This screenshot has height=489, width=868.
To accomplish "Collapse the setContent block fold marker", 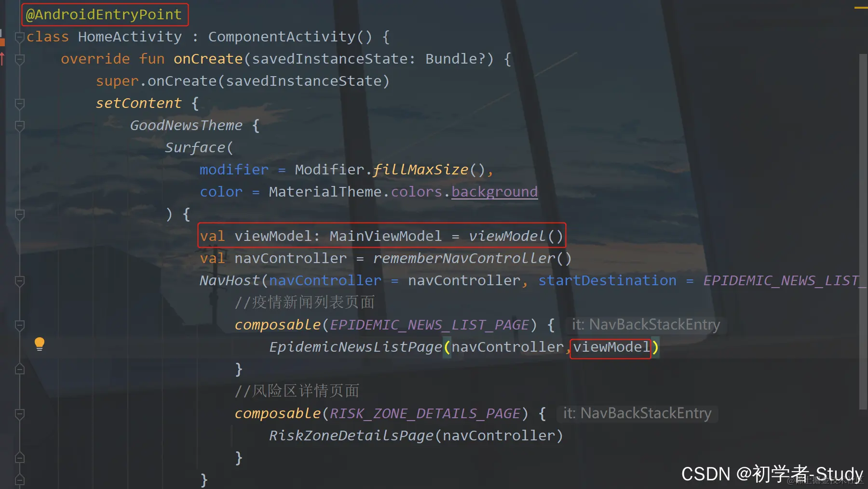I will (20, 104).
